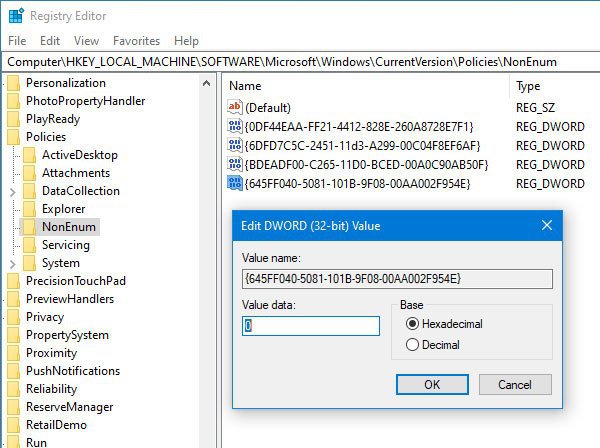Select the PropertySystem folder icon
The width and height of the screenshot is (600, 448).
tap(14, 335)
